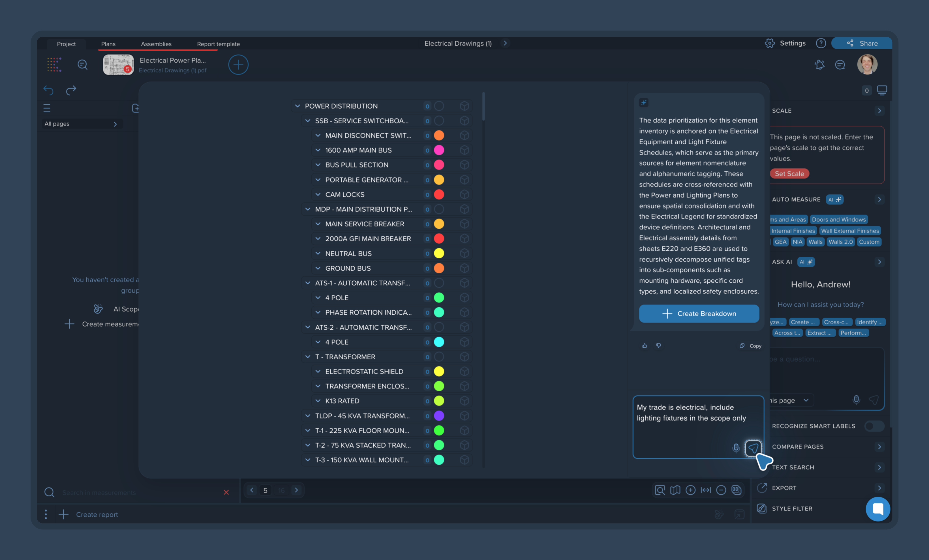Screen dimensions: 929x560
Task: Click the undo arrow icon
Action: (x=48, y=90)
